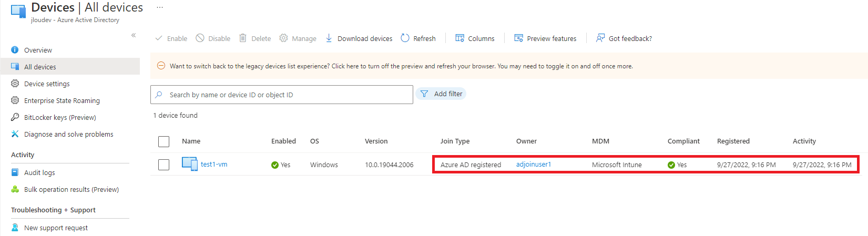The width and height of the screenshot is (868, 236).
Task: Click the Device settings gear icon
Action: 15,84
